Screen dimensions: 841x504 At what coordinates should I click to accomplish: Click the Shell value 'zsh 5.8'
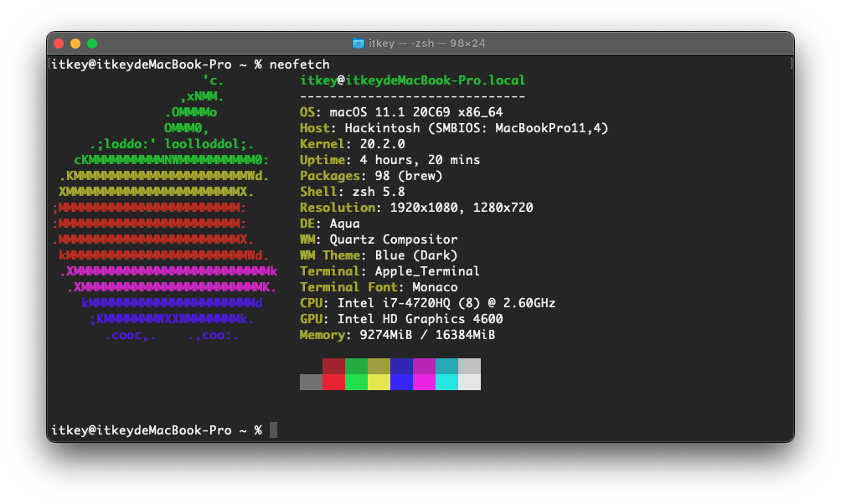(x=378, y=192)
